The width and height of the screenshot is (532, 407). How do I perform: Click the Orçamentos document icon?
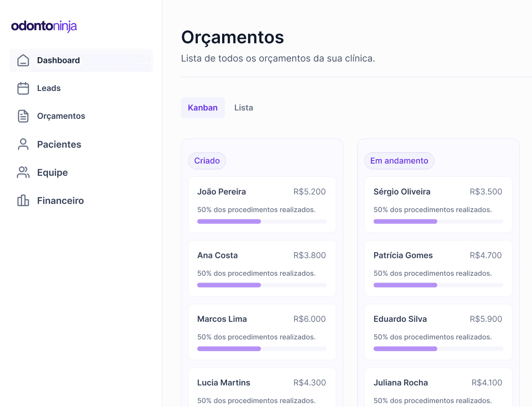tap(23, 116)
